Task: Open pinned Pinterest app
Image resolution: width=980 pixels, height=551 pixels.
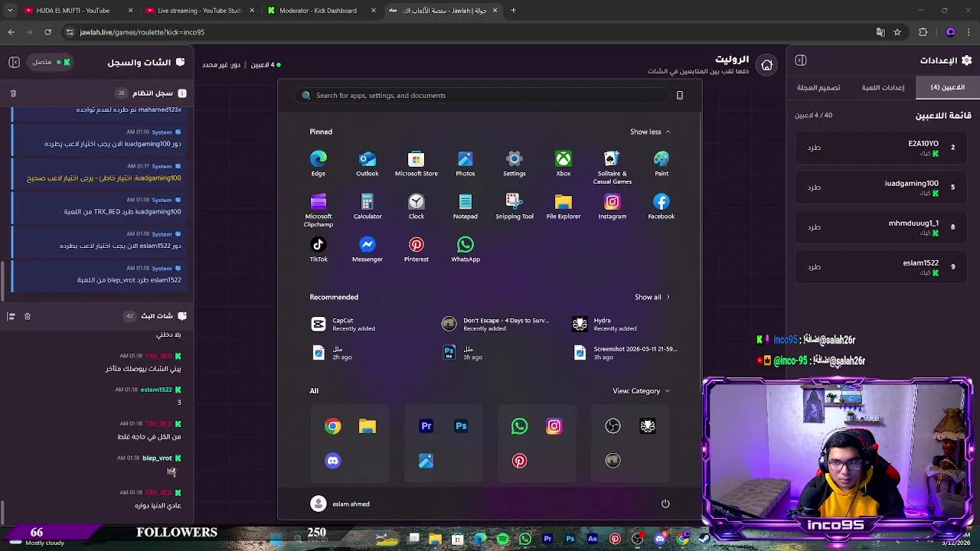Action: click(416, 249)
